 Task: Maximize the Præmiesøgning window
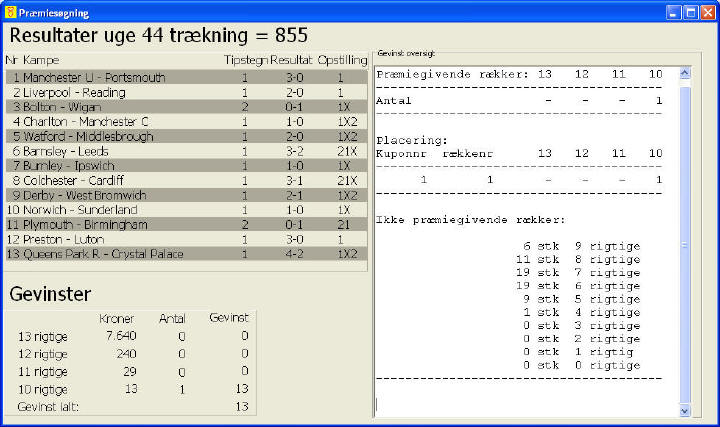point(691,12)
